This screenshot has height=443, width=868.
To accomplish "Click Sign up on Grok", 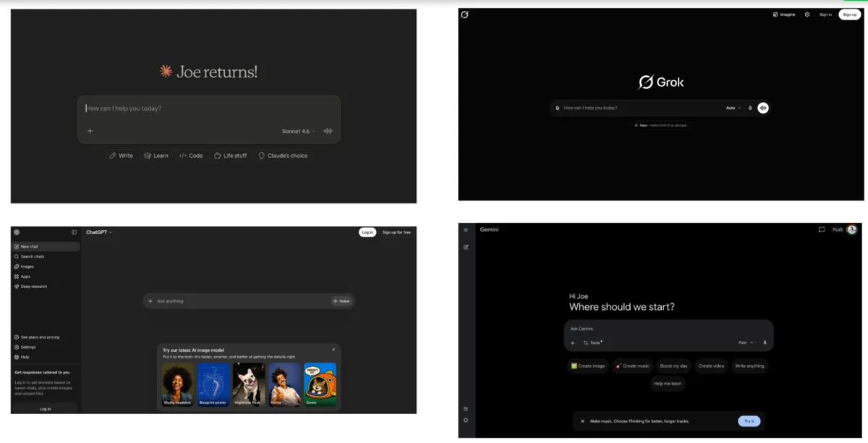I will pyautogui.click(x=849, y=14).
